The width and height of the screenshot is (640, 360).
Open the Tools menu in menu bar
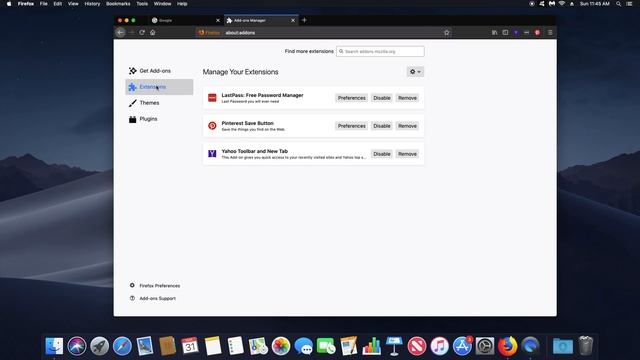pyautogui.click(x=142, y=4)
